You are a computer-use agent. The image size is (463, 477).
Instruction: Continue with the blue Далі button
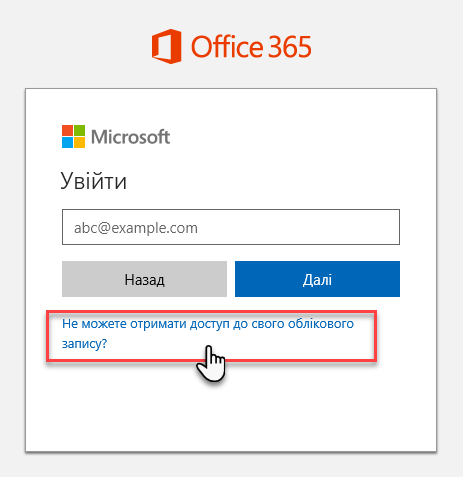coord(317,279)
